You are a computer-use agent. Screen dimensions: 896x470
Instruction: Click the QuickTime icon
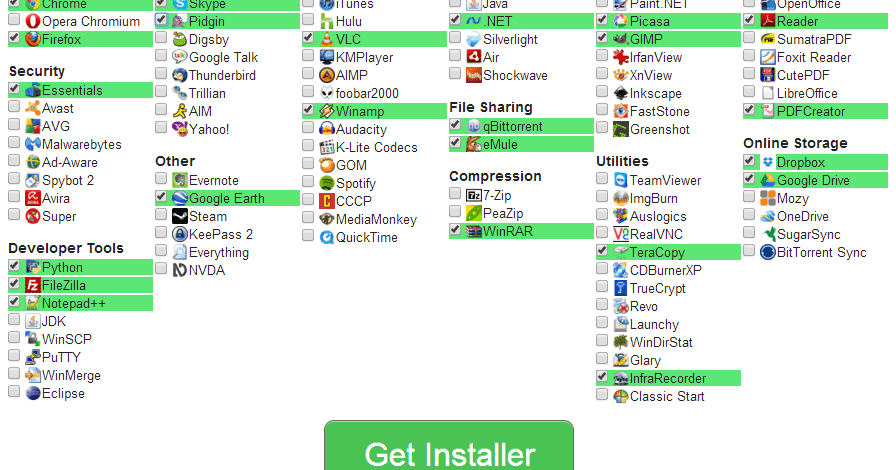pyautogui.click(x=327, y=237)
